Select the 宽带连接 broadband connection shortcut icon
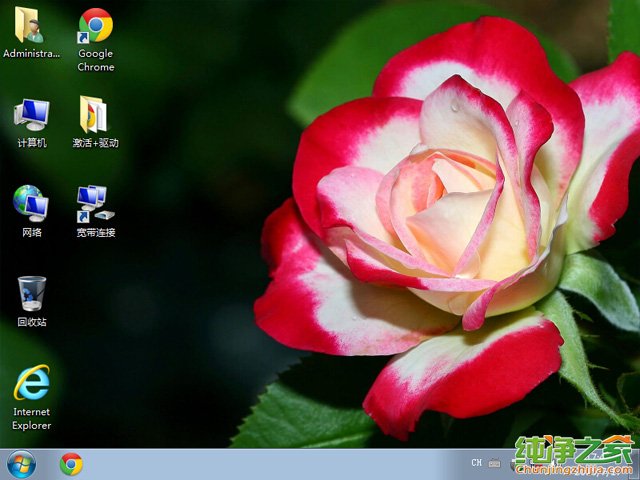 pyautogui.click(x=95, y=203)
